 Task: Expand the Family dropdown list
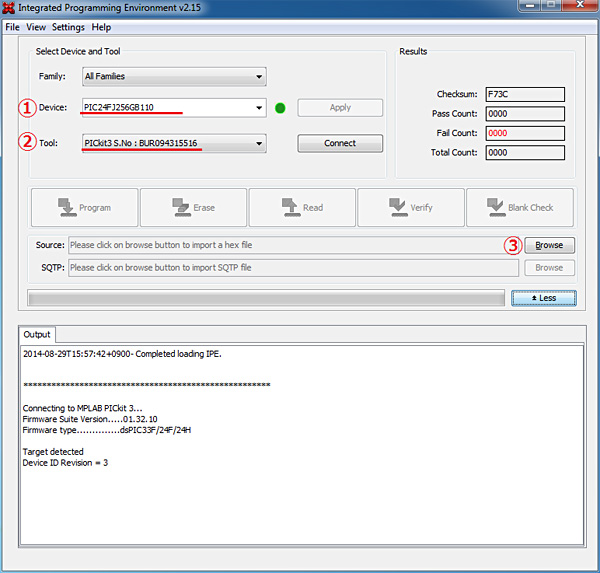174,76
